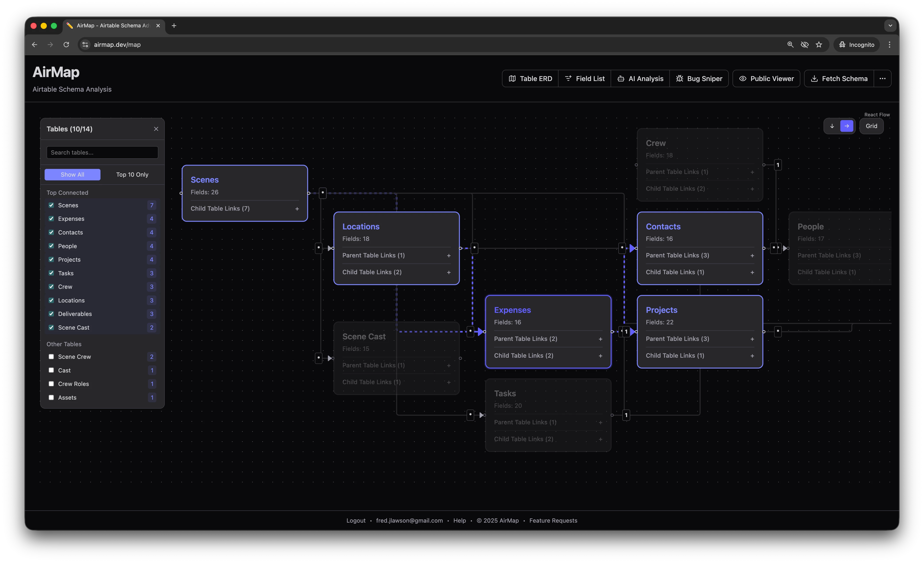Click the site information icon in address bar
This screenshot has height=563, width=924.
coord(85,45)
